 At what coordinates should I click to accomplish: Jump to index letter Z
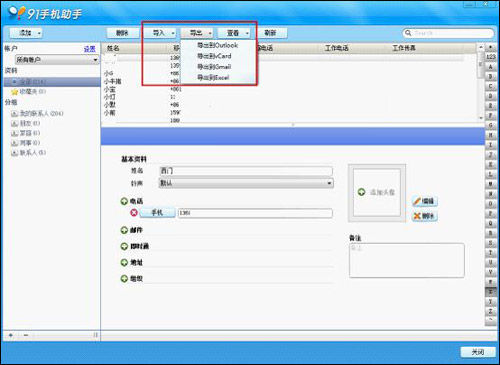pyautogui.click(x=490, y=311)
